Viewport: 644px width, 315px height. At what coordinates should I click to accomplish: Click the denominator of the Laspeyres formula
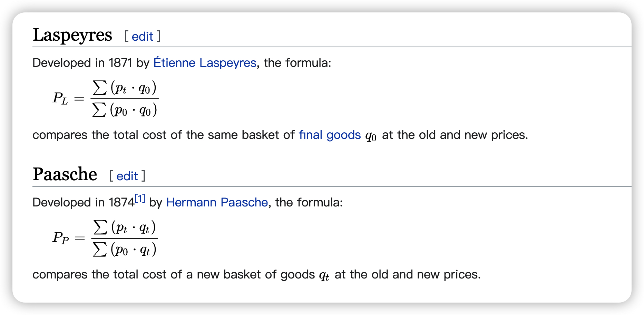[x=125, y=110]
